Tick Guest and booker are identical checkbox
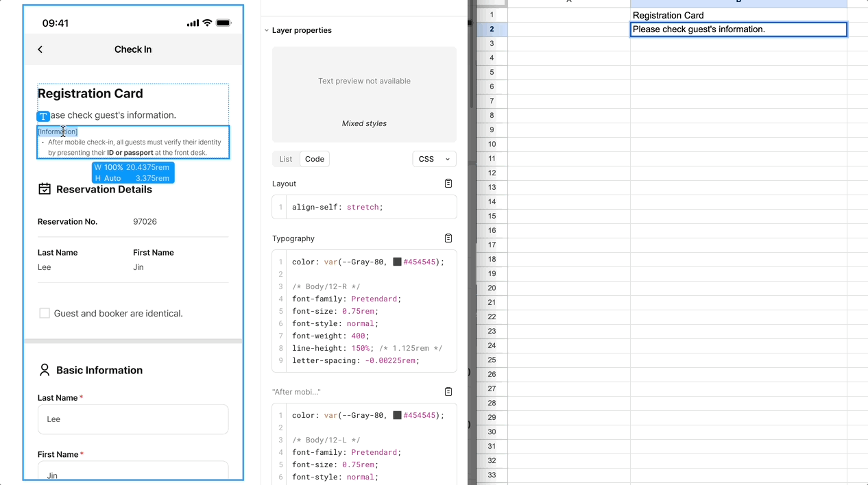The height and width of the screenshot is (485, 868). pos(45,313)
